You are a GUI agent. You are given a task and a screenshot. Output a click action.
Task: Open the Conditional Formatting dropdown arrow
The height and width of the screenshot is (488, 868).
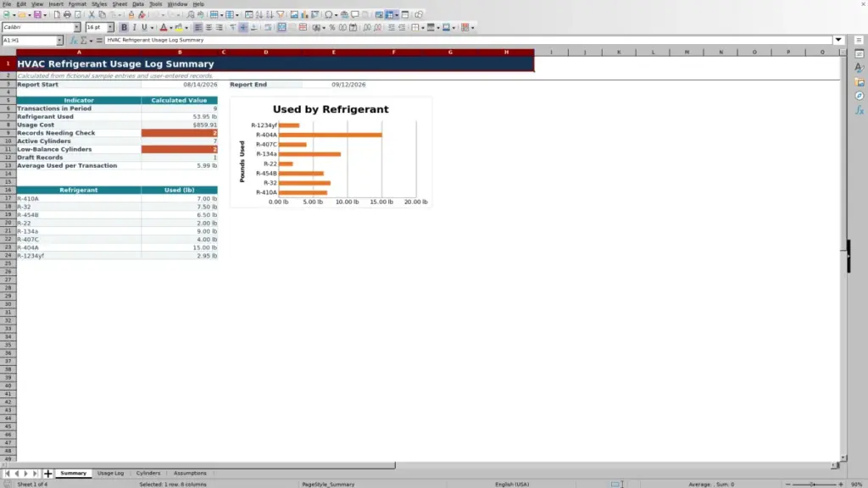click(x=472, y=28)
